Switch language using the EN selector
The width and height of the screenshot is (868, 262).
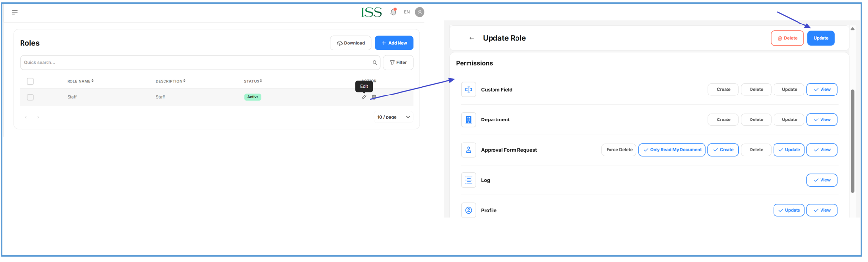[407, 12]
